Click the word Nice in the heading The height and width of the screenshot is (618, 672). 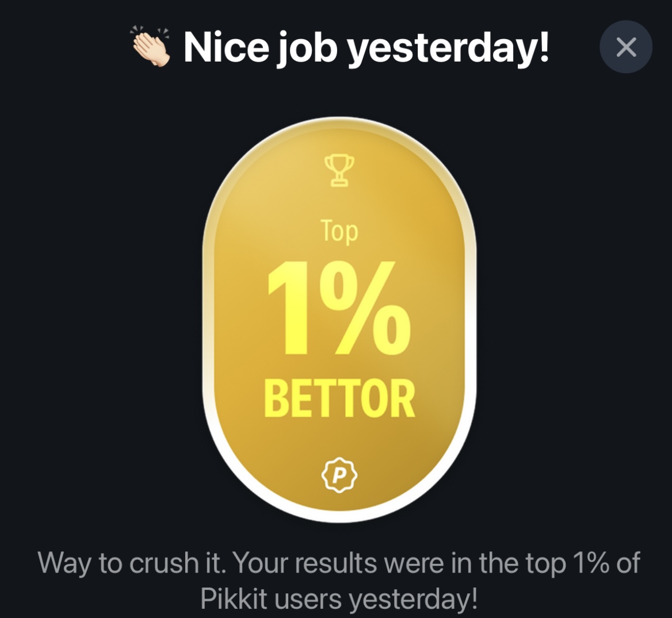[225, 47]
